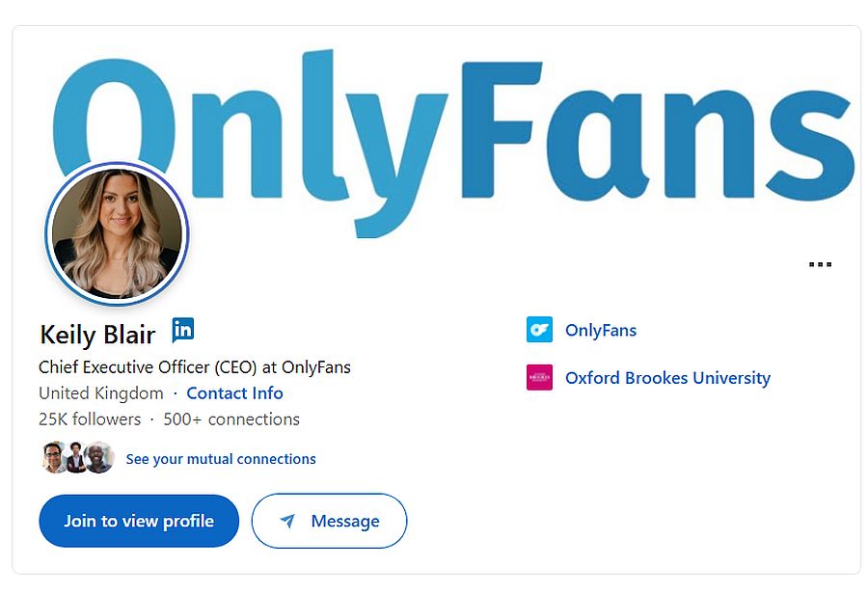The width and height of the screenshot is (868, 594).
Task: Click the LinkedIn badge beside Keily Blair
Action: click(183, 330)
